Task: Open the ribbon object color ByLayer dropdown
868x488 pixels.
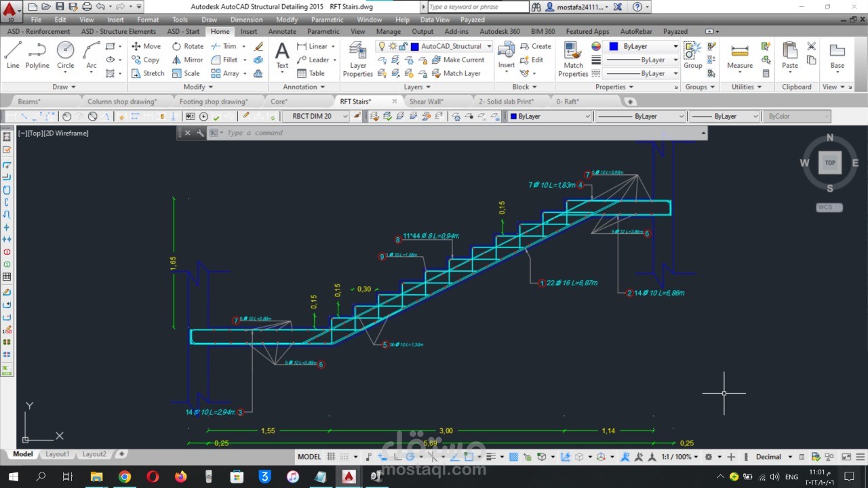Action: pyautogui.click(x=642, y=46)
